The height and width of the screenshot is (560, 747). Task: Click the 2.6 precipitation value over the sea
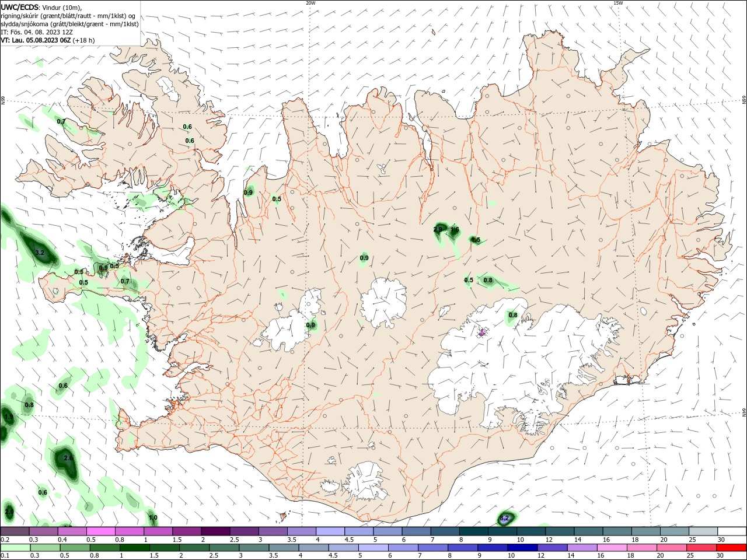(x=68, y=459)
